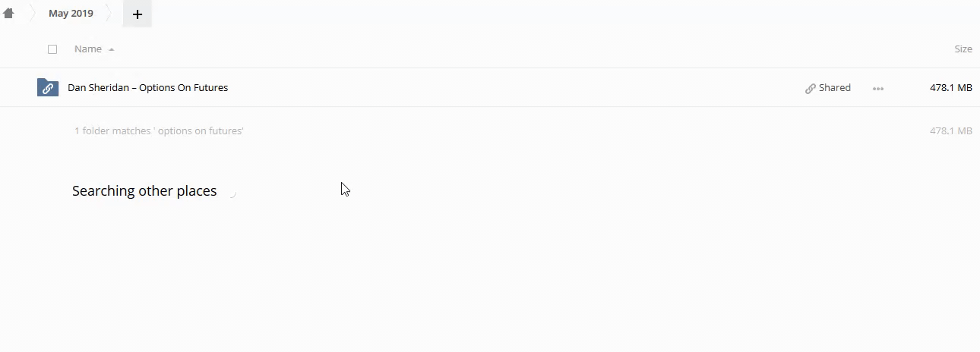
Task: Click the breadcrumb separator after May 2019
Action: pos(109,13)
